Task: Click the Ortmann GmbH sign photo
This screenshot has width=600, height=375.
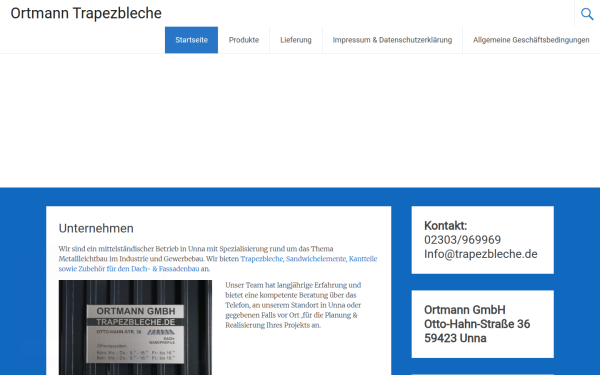Action: 135,328
